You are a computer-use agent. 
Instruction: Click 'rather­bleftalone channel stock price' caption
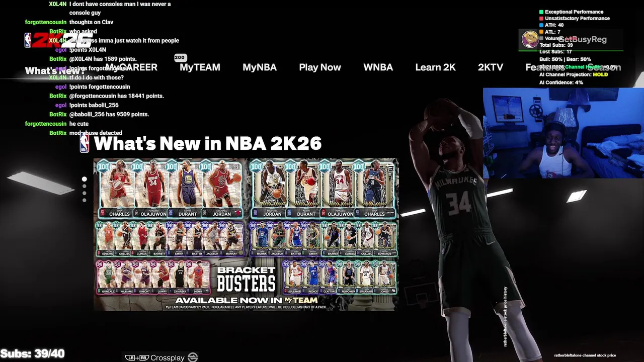click(585, 355)
